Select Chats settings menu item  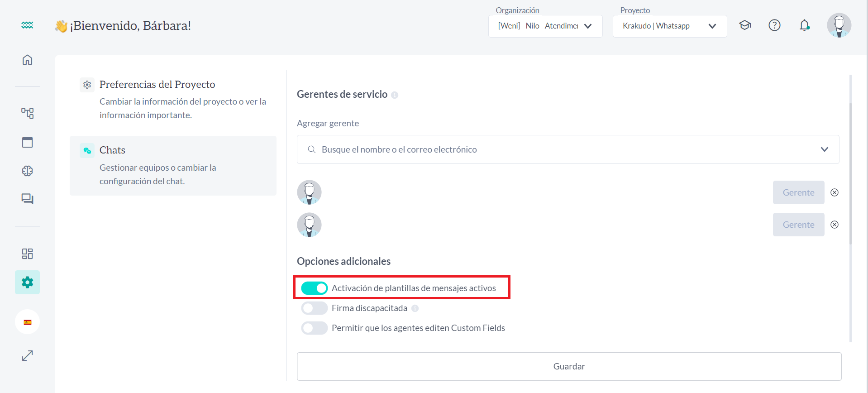(x=173, y=166)
